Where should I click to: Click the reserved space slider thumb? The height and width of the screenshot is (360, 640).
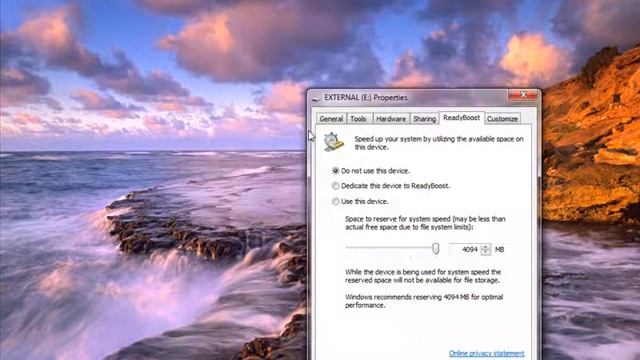click(x=436, y=249)
